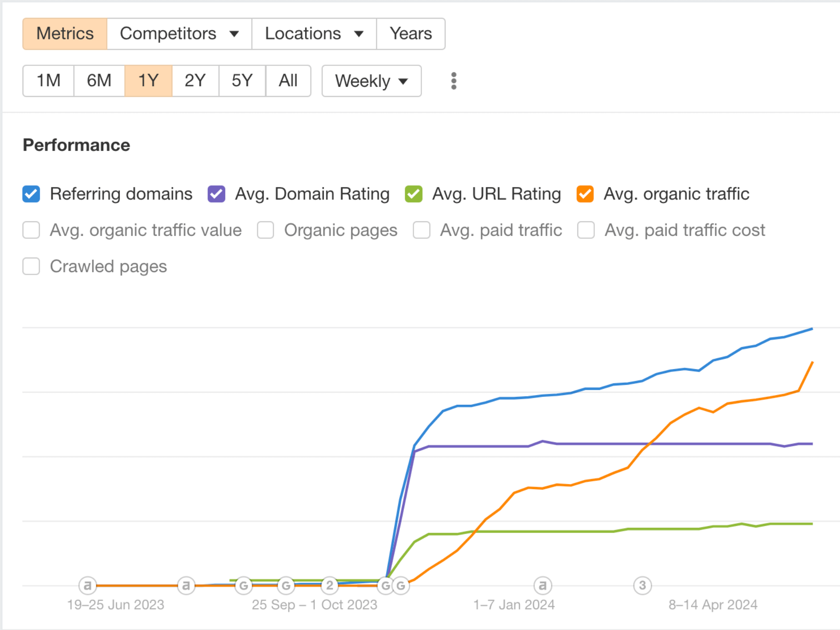Image resolution: width=840 pixels, height=630 pixels.
Task: Turn off Avg. organic traffic checkbox
Action: click(x=585, y=194)
